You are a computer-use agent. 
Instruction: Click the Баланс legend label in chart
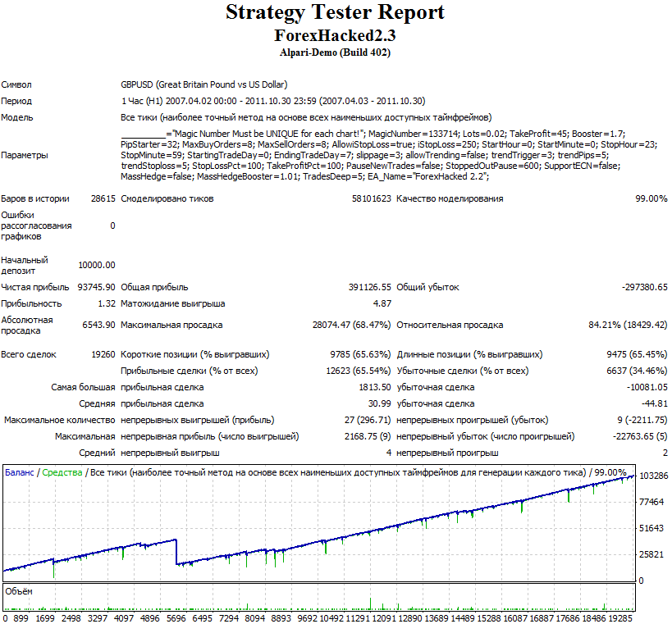point(20,472)
